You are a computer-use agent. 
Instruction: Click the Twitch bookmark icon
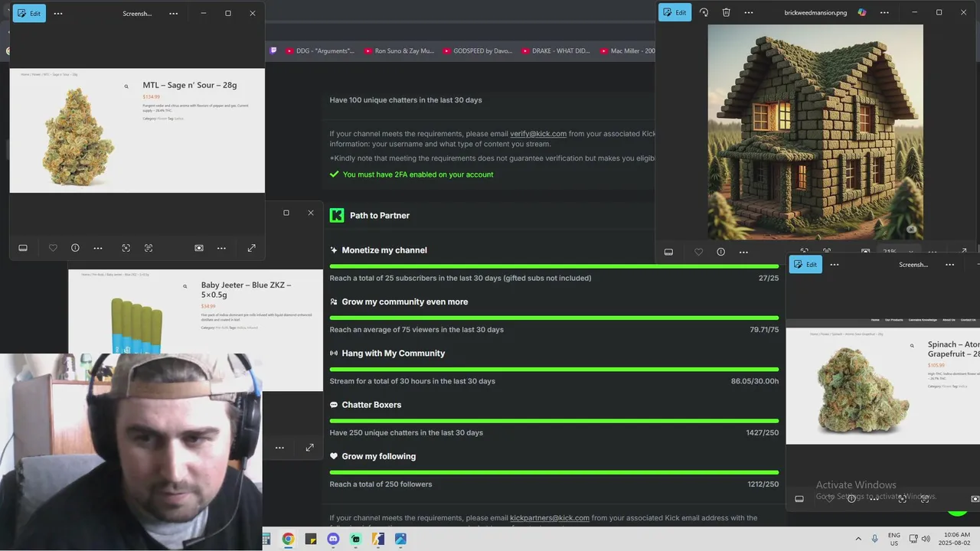pyautogui.click(x=273, y=51)
